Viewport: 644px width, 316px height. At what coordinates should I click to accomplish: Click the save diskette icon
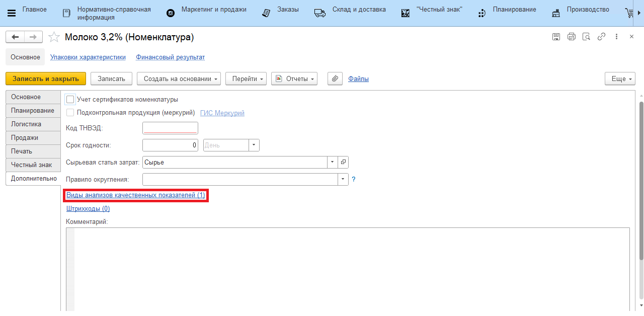click(556, 37)
